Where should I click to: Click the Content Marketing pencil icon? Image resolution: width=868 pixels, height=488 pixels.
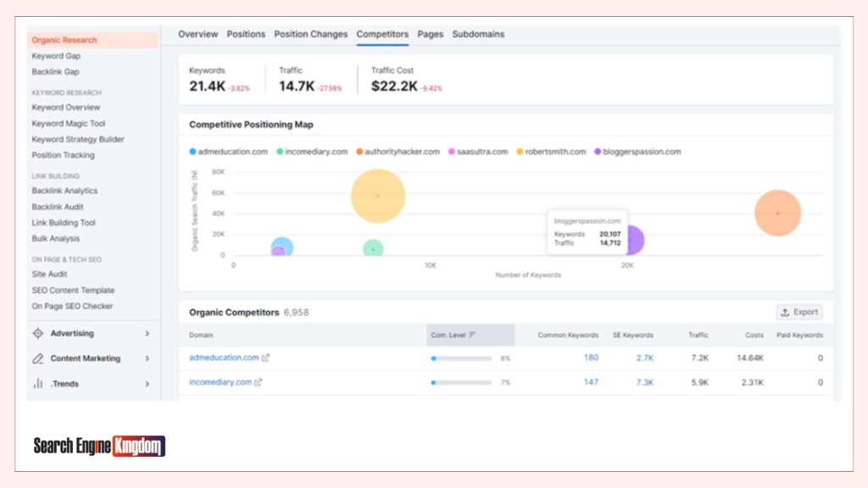tap(37, 358)
